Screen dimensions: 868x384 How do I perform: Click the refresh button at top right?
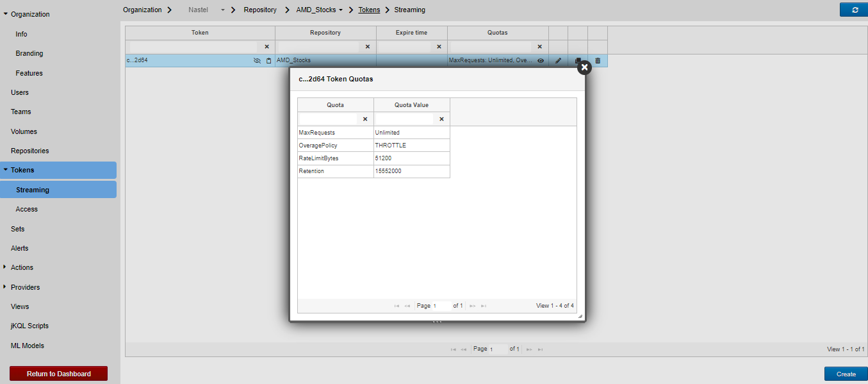(x=854, y=10)
